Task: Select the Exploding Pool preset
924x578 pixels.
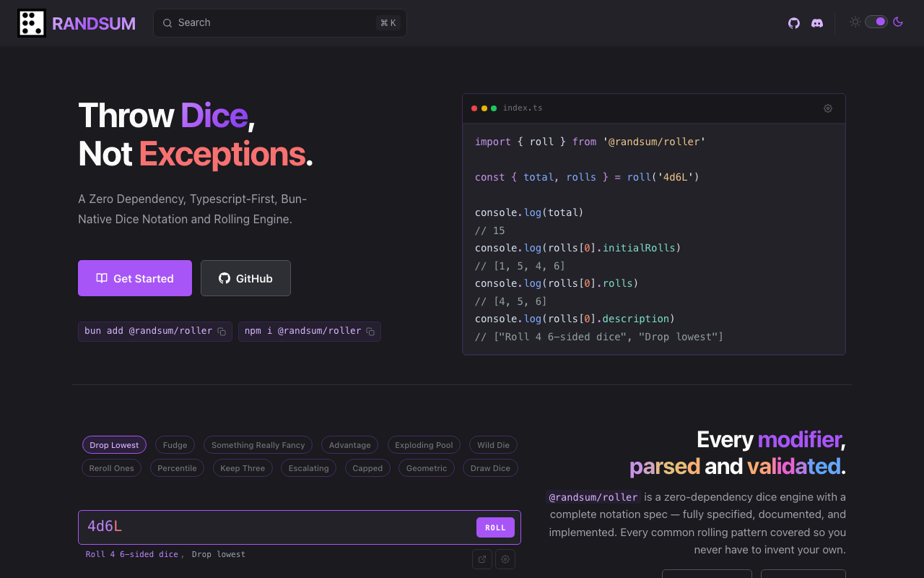Action: point(424,445)
